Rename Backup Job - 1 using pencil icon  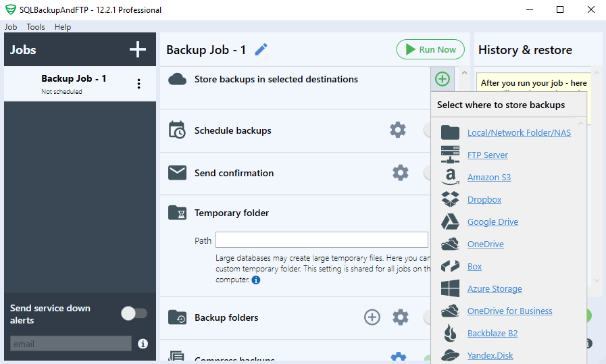click(x=261, y=49)
